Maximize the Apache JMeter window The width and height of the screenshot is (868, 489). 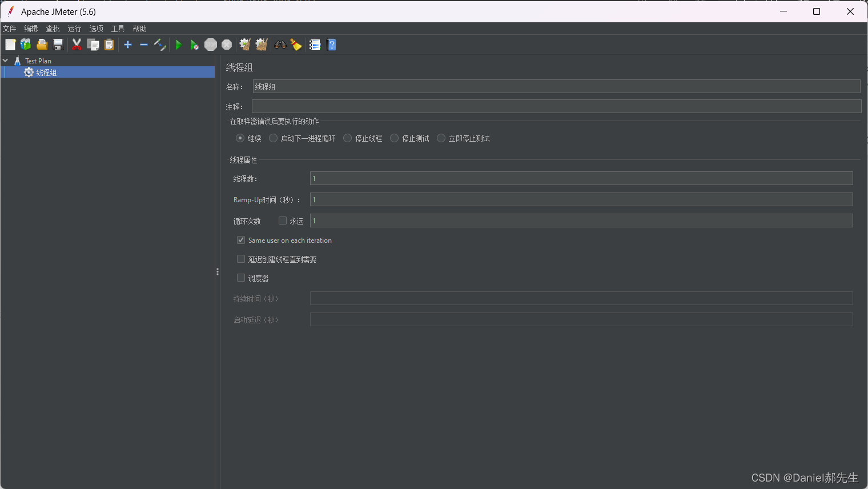pos(817,11)
